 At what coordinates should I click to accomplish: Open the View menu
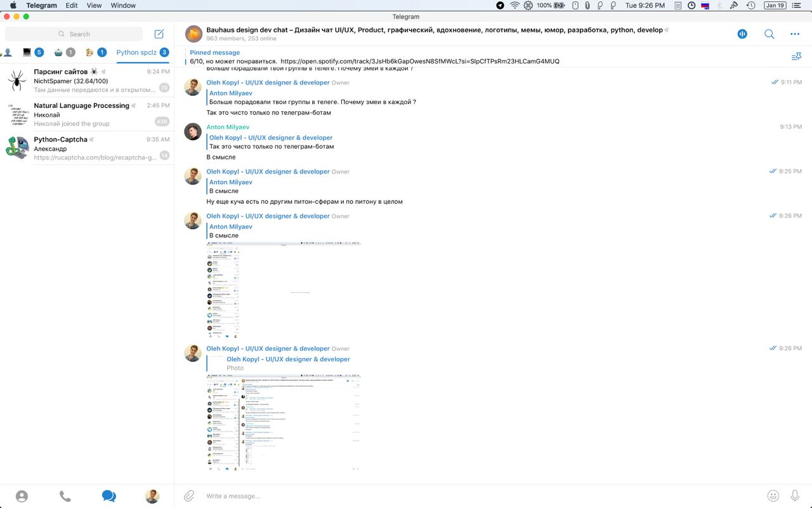click(x=94, y=5)
